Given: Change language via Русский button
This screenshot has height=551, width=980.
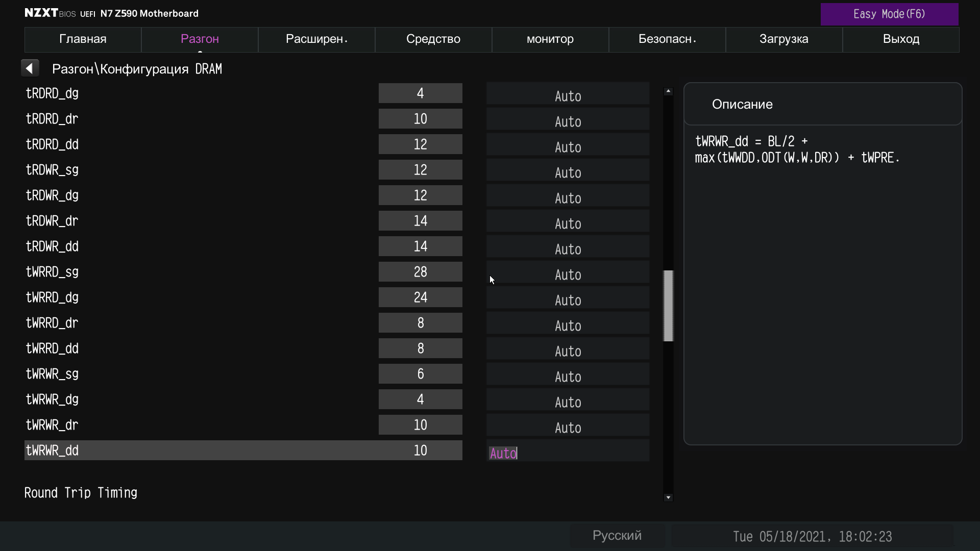Looking at the screenshot, I should click(x=617, y=536).
